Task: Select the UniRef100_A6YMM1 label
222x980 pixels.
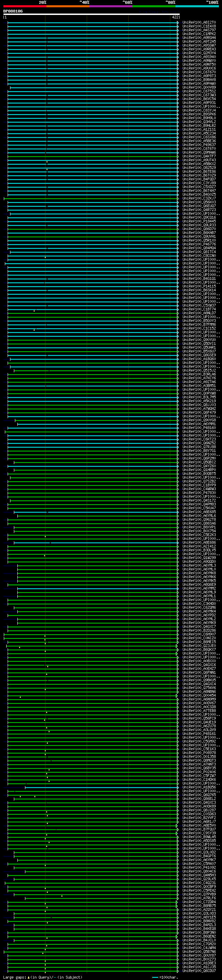Action: 199,424
